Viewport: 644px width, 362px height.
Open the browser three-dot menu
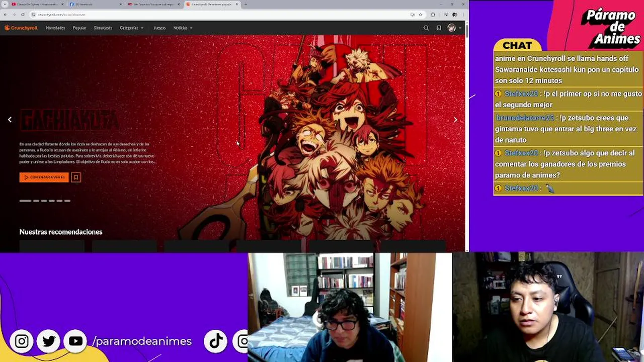[463, 15]
